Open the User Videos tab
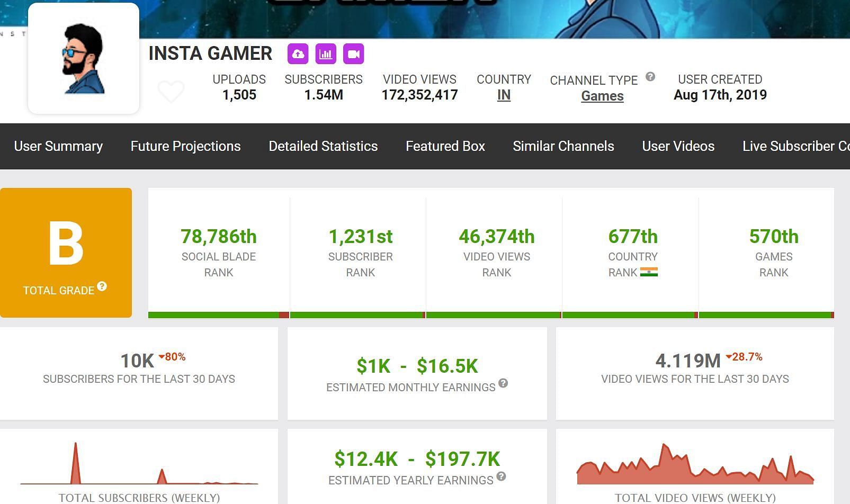 [678, 146]
